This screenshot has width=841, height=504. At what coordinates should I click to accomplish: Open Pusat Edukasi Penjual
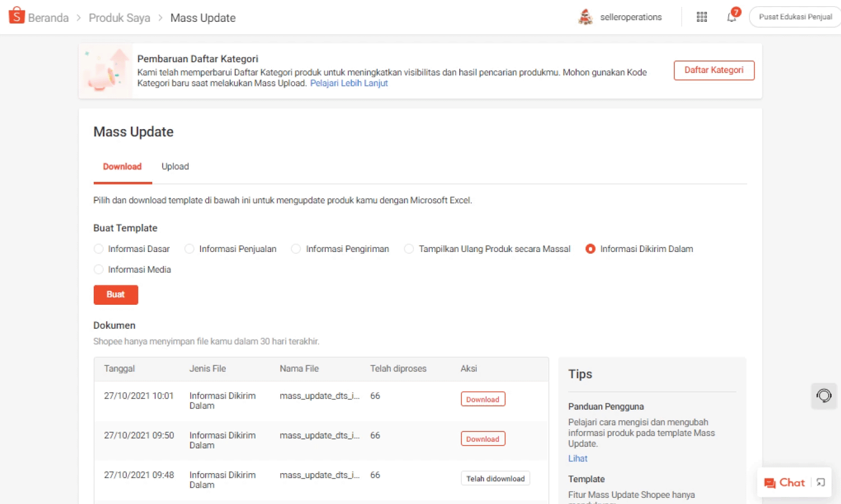point(795,17)
